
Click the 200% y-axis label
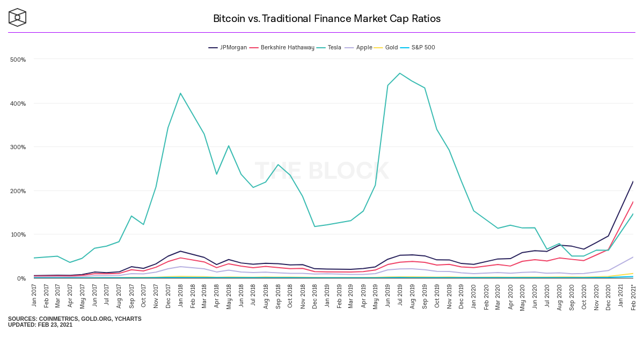coord(18,190)
